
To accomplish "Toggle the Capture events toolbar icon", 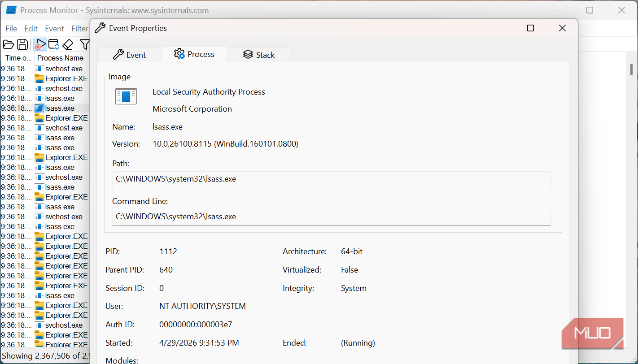I will tap(39, 44).
